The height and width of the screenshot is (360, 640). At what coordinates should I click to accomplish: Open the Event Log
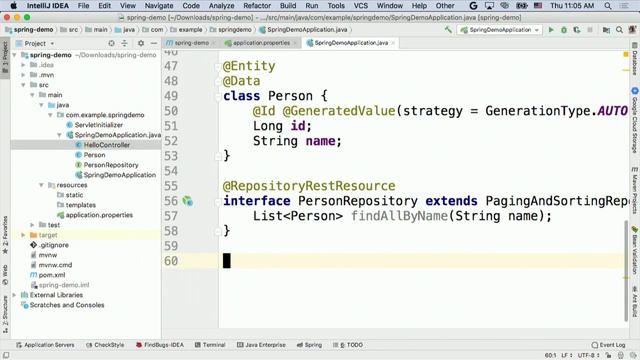(x=608, y=345)
